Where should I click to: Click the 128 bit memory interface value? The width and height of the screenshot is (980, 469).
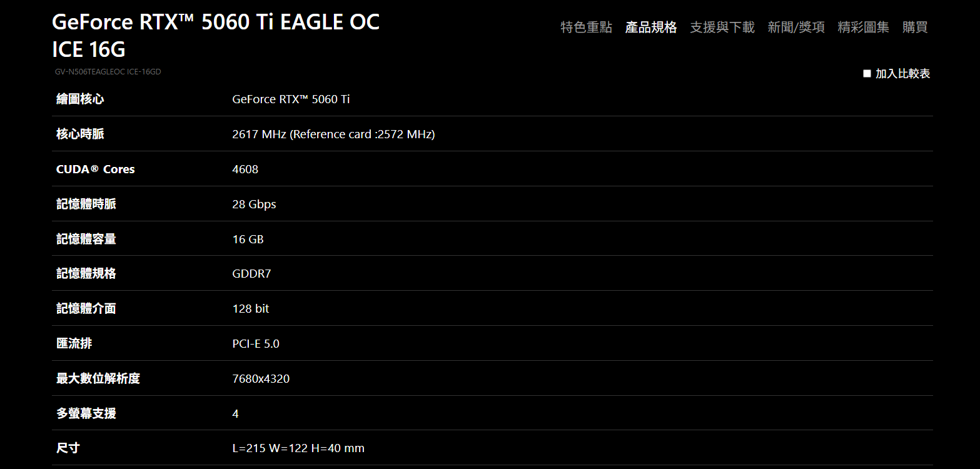(x=251, y=308)
